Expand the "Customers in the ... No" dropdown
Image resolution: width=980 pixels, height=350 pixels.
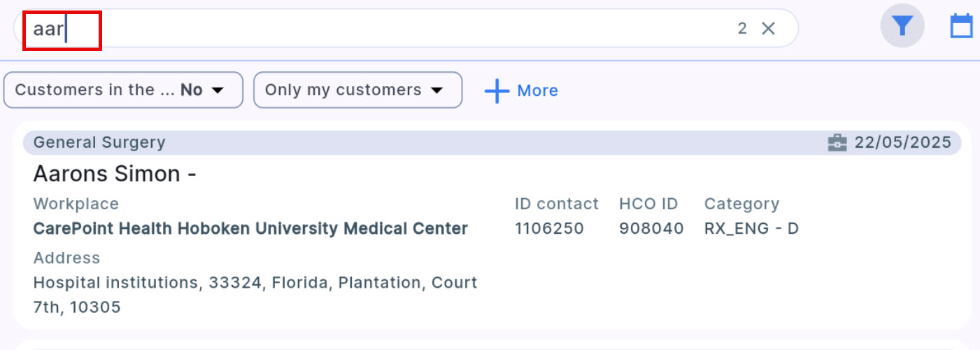[123, 90]
